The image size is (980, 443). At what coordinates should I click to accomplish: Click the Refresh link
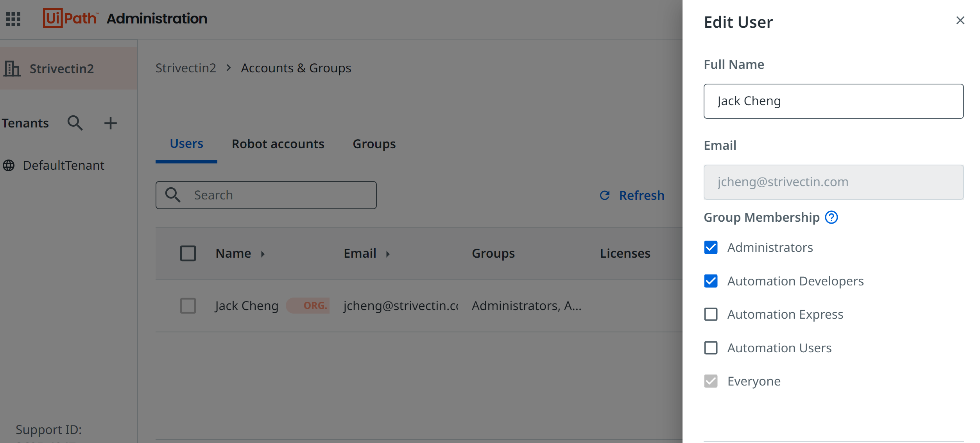(641, 195)
